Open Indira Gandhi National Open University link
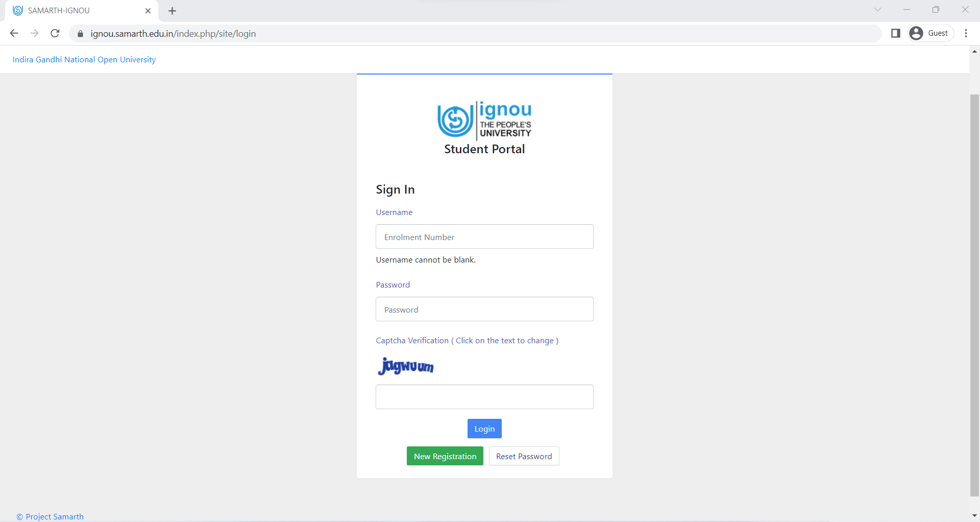980x522 pixels. click(84, 59)
